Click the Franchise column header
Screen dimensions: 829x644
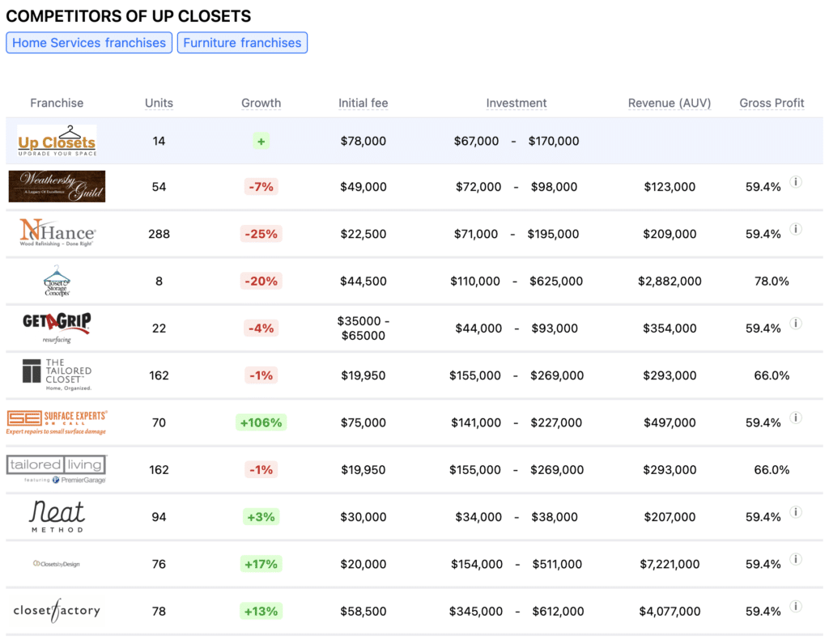[57, 103]
